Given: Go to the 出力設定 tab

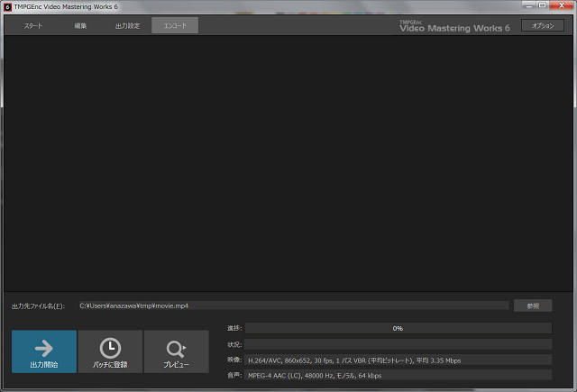Looking at the screenshot, I should pos(127,26).
